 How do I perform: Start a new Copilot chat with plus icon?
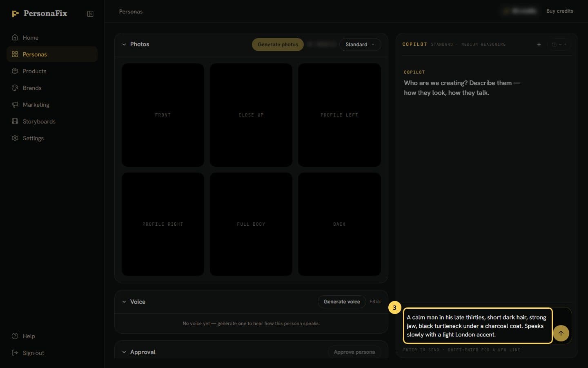pyautogui.click(x=539, y=45)
